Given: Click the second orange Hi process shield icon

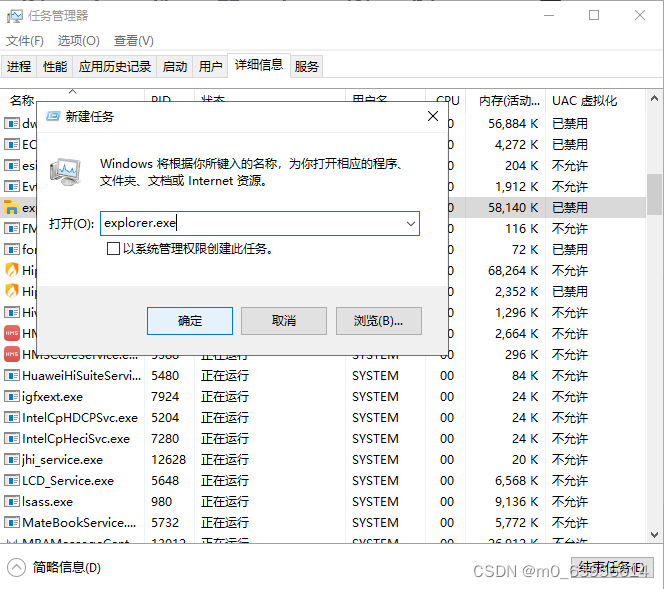Looking at the screenshot, I should tap(11, 291).
